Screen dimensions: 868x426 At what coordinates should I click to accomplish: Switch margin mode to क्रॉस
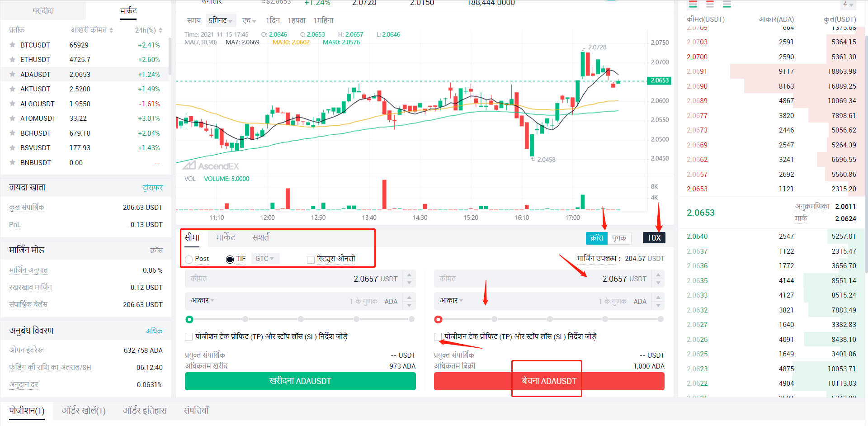tap(597, 238)
